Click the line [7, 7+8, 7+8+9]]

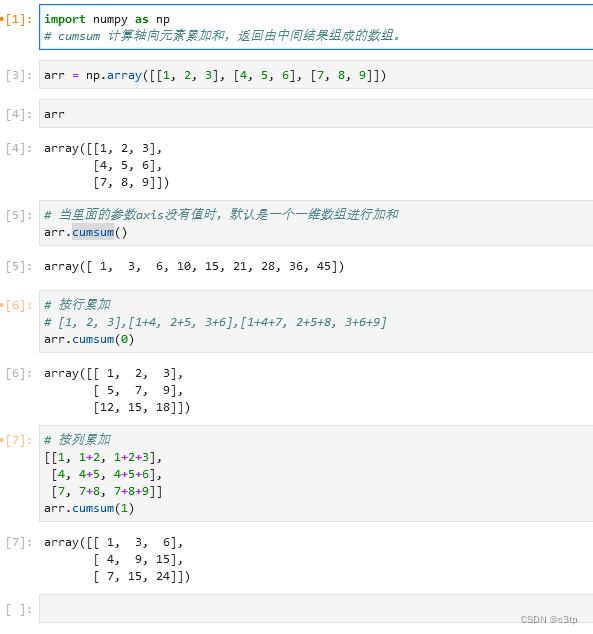[x=106, y=491]
